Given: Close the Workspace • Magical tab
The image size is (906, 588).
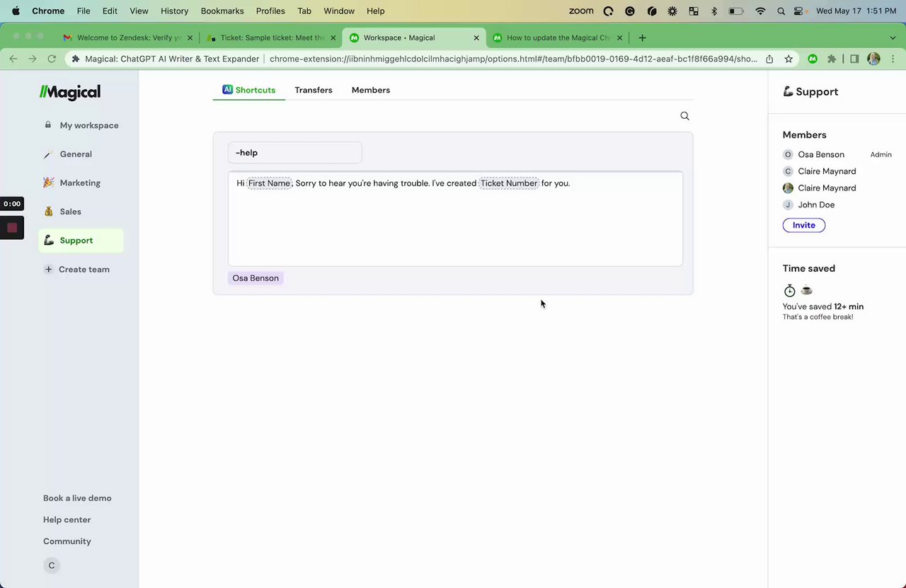Looking at the screenshot, I should click(476, 38).
